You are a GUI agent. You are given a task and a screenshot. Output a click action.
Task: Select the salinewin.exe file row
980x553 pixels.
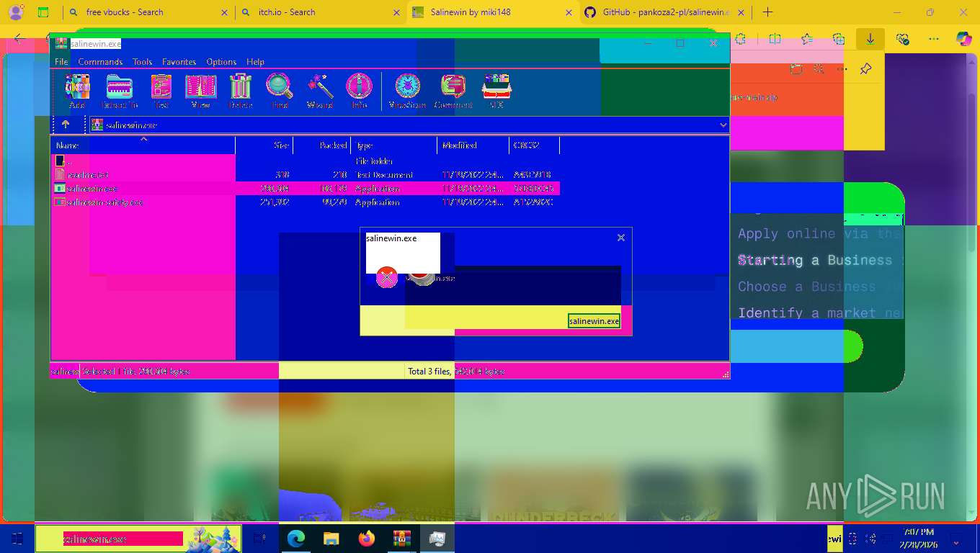[x=306, y=189]
